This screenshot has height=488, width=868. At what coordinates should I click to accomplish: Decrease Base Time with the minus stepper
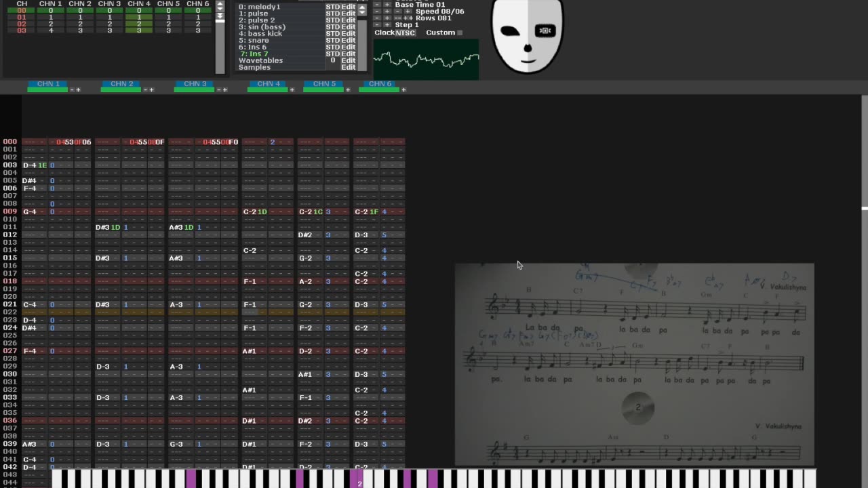378,5
